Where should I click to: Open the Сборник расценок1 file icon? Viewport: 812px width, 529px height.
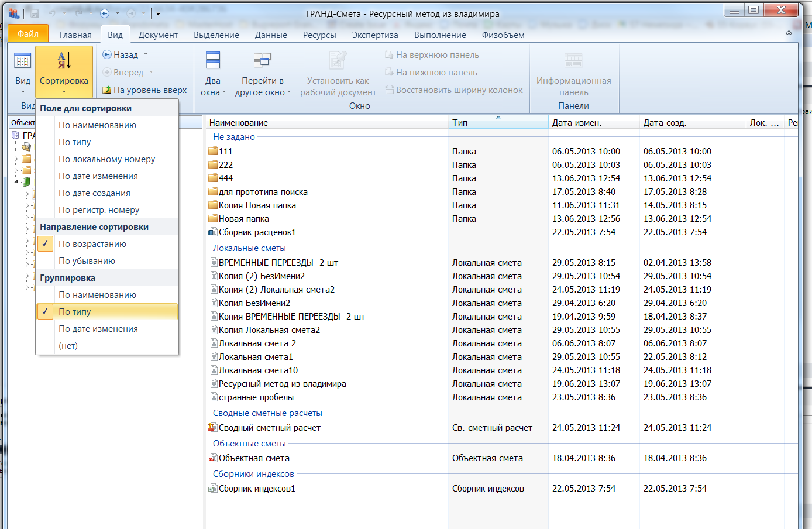coord(213,232)
